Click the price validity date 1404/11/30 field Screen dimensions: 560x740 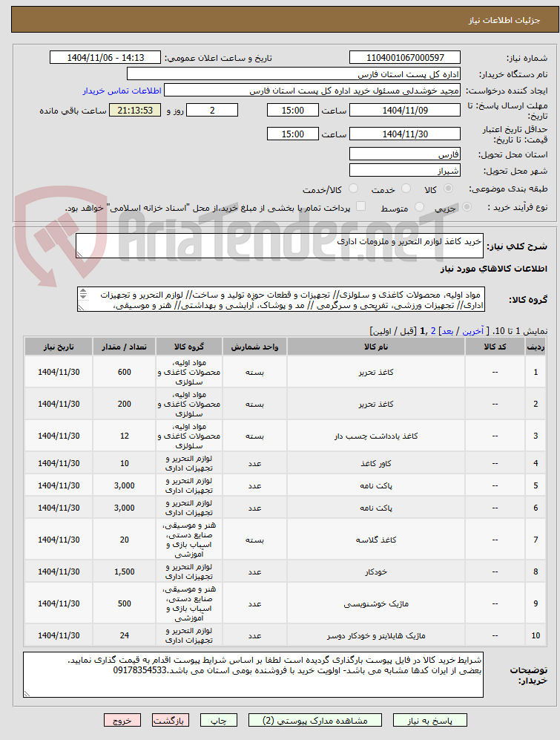[x=405, y=134]
